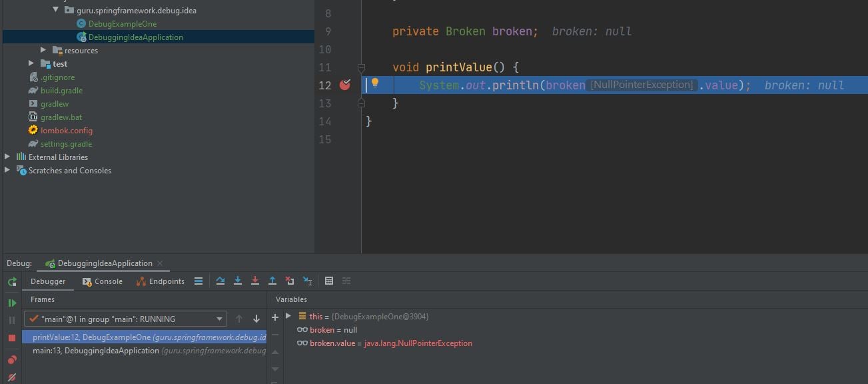Stop the debug session
868x384 pixels.
[12, 339]
